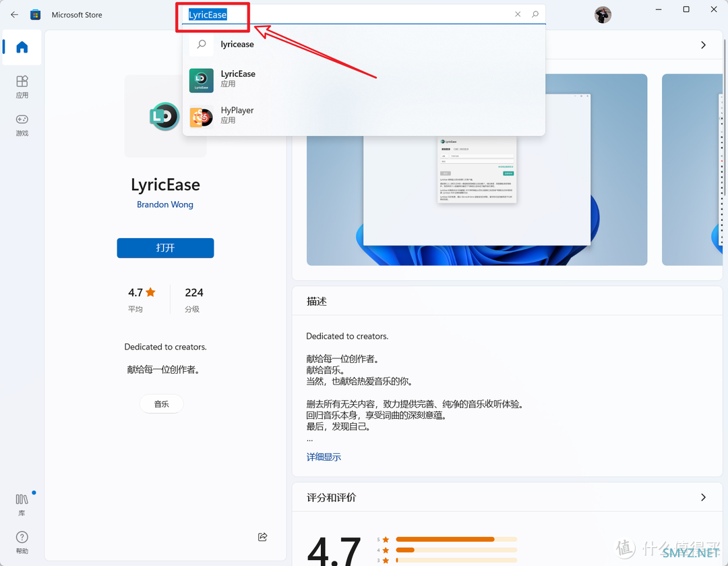Viewport: 728px width, 566px height.
Task: Click the 4-star rating bar
Action: [456, 550]
